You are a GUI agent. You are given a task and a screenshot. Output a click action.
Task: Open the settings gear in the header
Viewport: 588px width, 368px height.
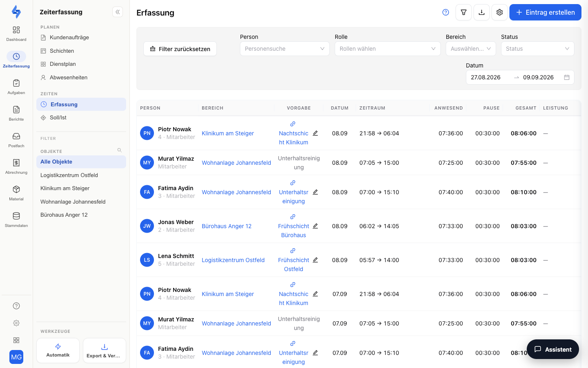pyautogui.click(x=499, y=12)
